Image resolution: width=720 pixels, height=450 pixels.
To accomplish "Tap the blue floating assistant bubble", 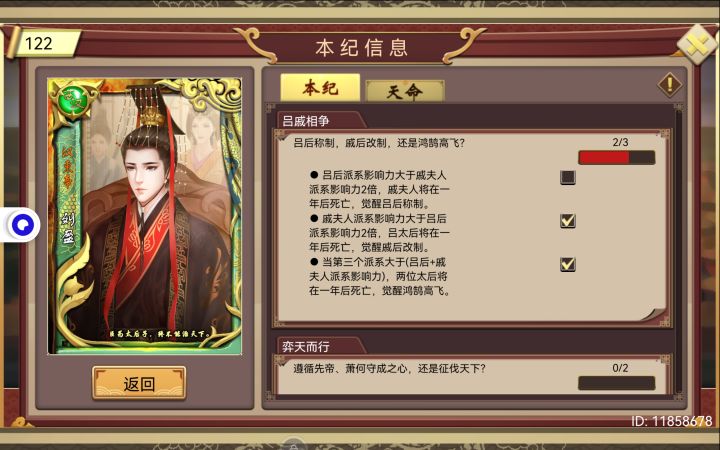I will click(22, 225).
